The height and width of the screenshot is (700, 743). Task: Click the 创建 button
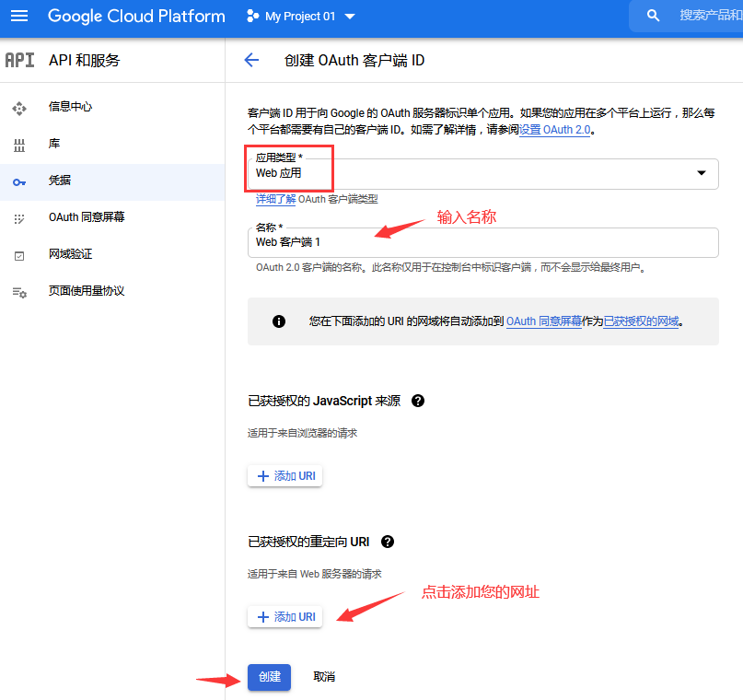(269, 677)
